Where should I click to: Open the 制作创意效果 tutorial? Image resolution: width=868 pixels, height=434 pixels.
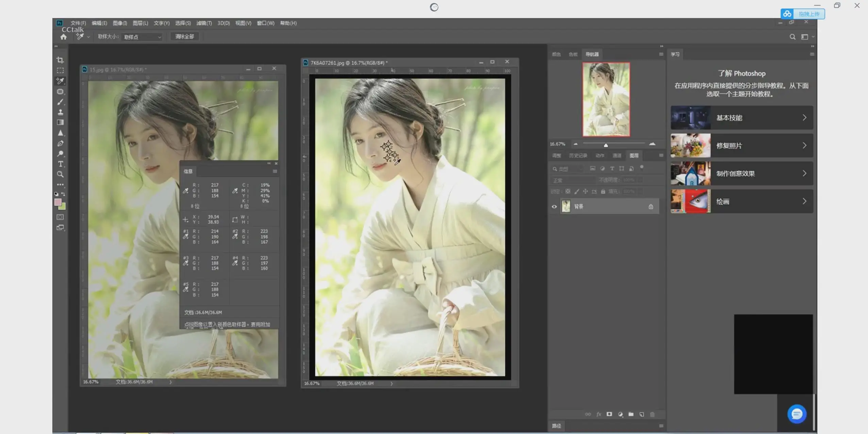[x=742, y=173]
